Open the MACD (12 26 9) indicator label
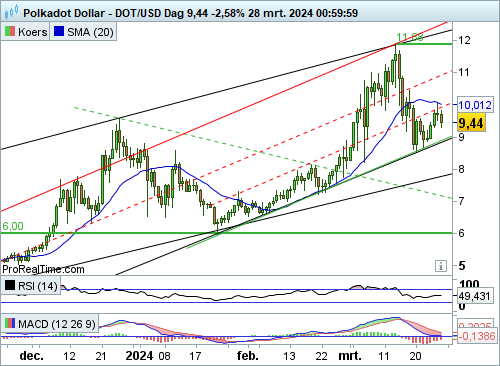The image size is (500, 366). point(50,324)
